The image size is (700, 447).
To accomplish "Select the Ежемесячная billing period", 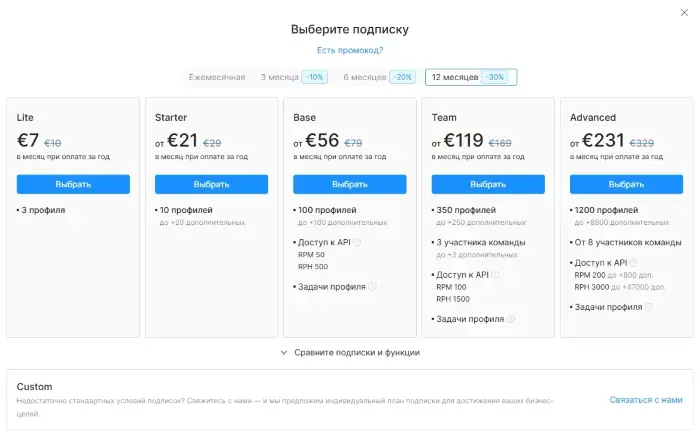I will 217,77.
